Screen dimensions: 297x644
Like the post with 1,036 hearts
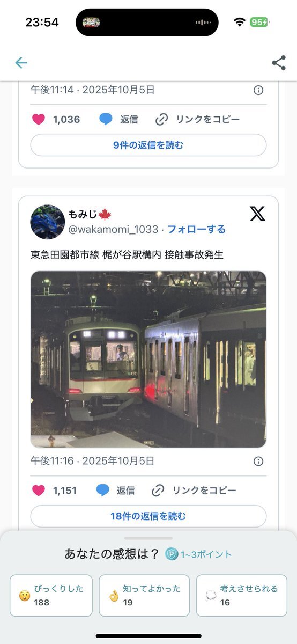(x=39, y=120)
